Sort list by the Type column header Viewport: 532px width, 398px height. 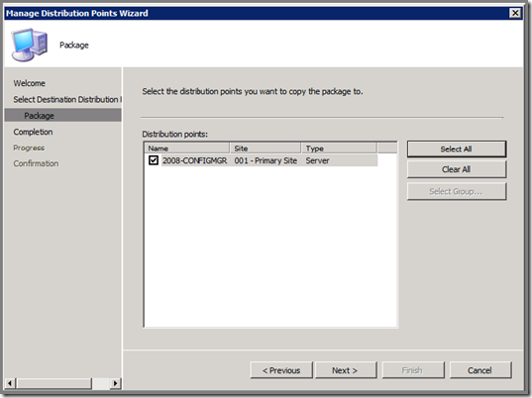tap(339, 149)
